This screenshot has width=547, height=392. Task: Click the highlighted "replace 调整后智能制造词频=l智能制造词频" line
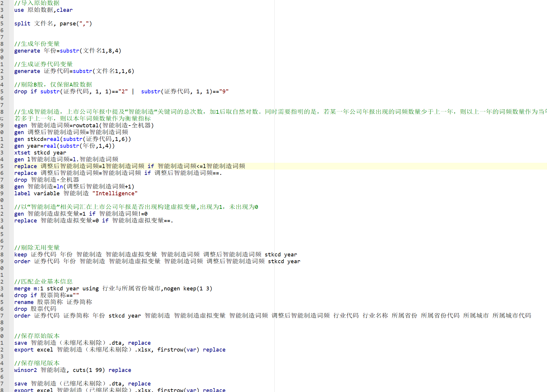pos(130,166)
